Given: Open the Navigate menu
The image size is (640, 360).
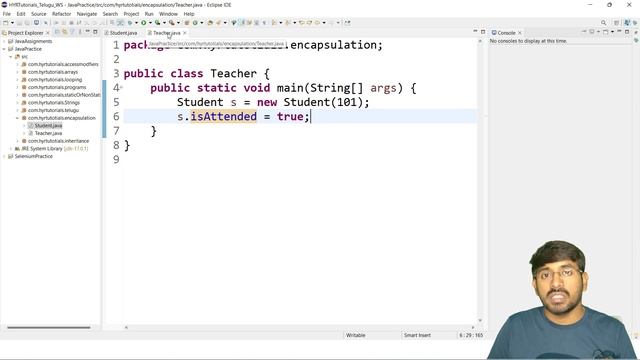Looking at the screenshot, I should point(87,14).
